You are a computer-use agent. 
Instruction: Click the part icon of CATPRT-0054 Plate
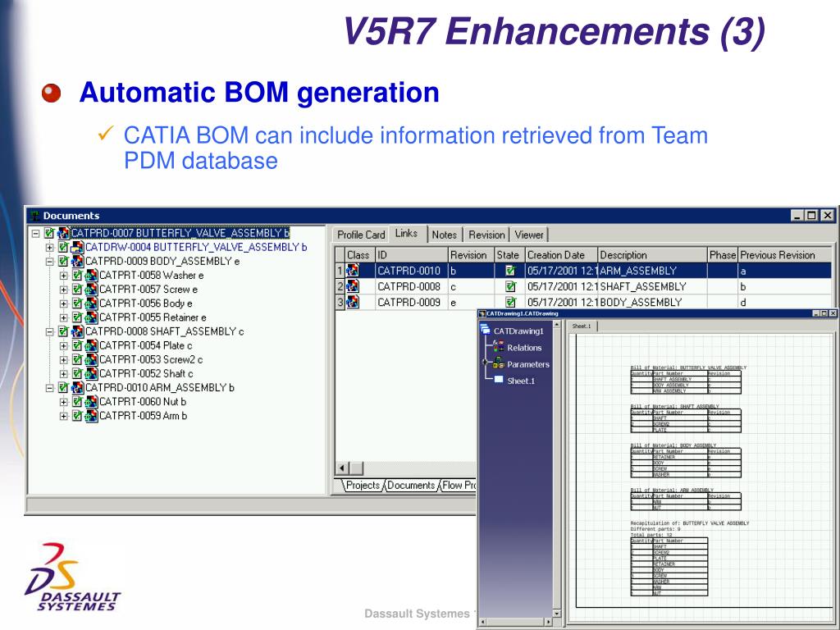92,345
